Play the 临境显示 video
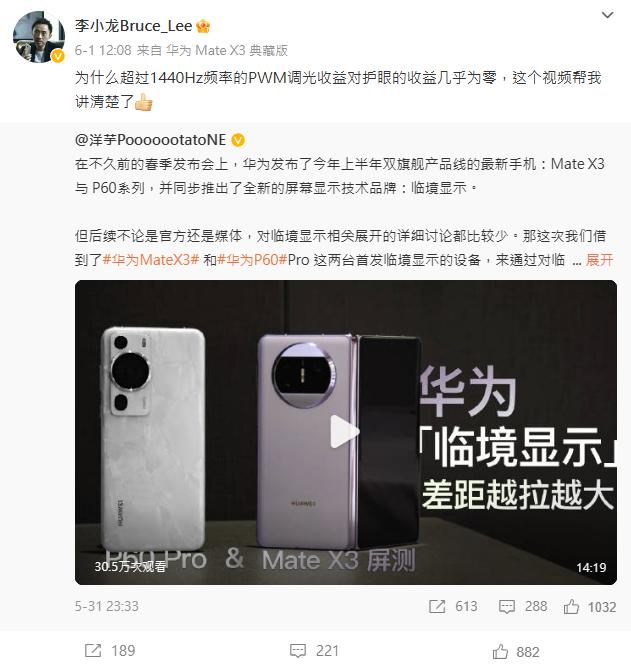This screenshot has width=631, height=670. tap(345, 432)
